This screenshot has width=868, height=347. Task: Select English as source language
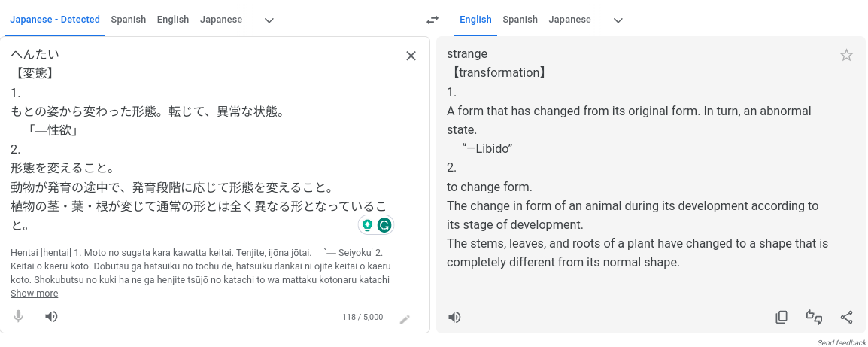pos(173,20)
